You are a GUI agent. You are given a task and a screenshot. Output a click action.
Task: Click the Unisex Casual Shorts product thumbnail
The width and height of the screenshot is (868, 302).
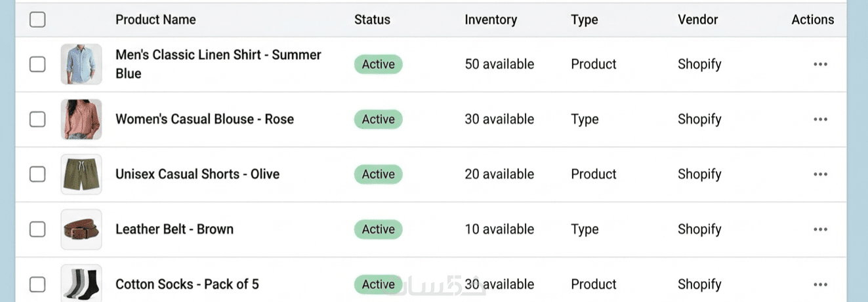pos(81,174)
